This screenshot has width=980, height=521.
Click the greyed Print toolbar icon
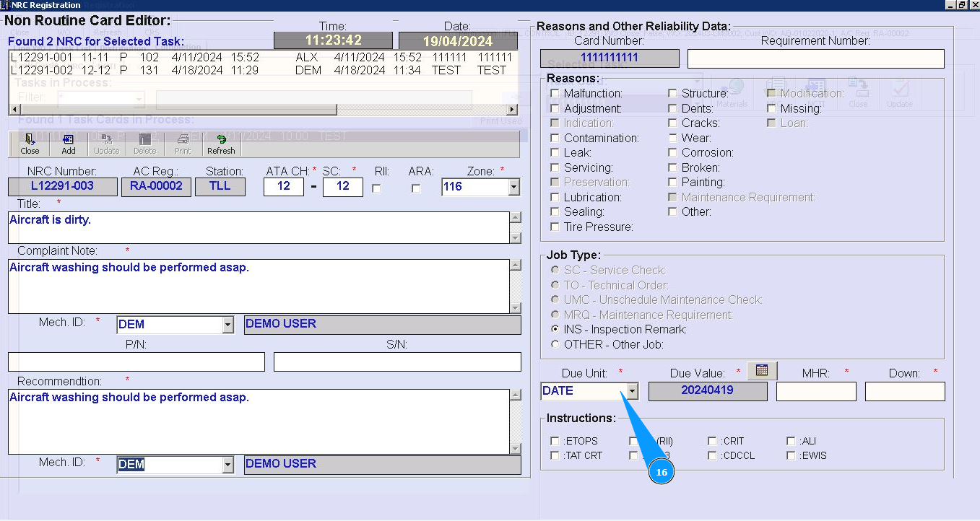[183, 144]
